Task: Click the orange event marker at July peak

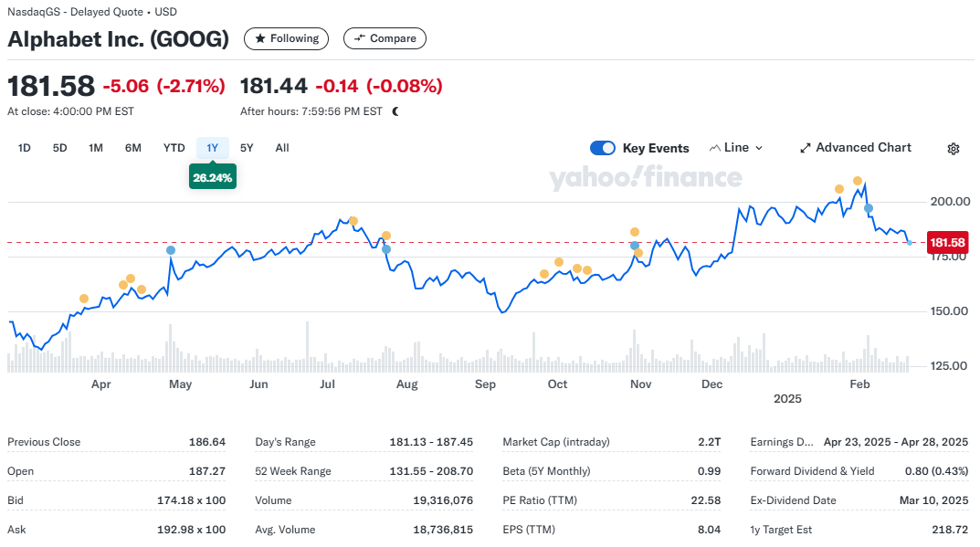Action: point(353,221)
